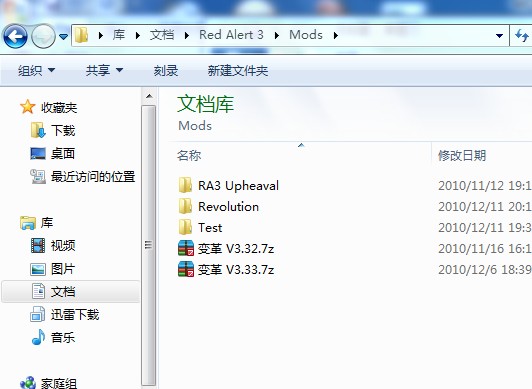Viewport: 532px width, 389px height.
Task: Select the file 变革 V3.33.7z
Action: coord(236,270)
